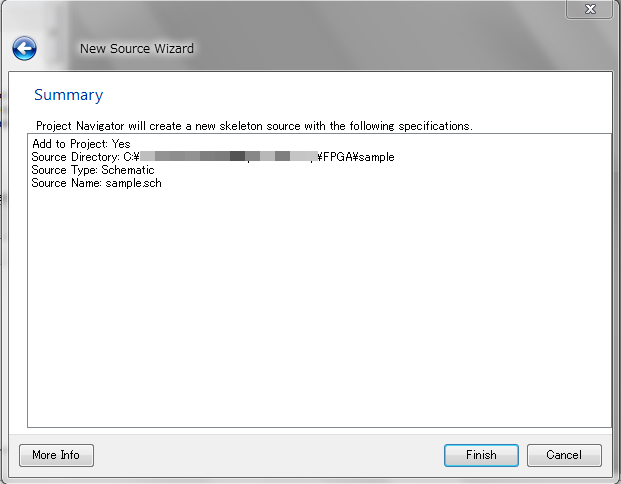Select the 'Add to Project: Yes' line

[80, 144]
